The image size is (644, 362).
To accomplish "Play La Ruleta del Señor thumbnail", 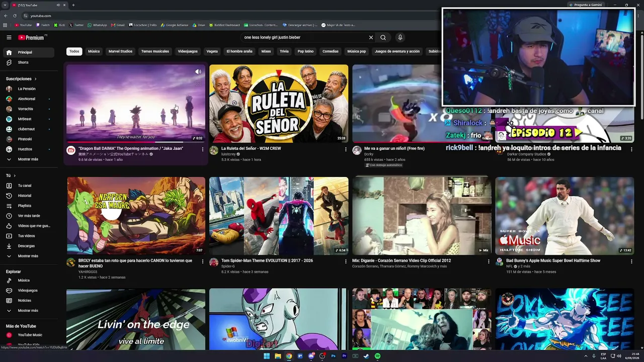I will pos(279,104).
